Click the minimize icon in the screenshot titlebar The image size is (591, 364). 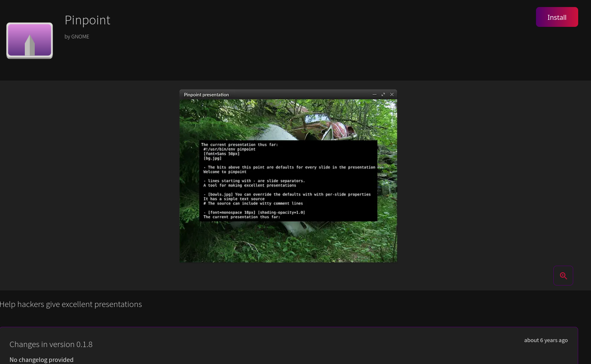(374, 94)
